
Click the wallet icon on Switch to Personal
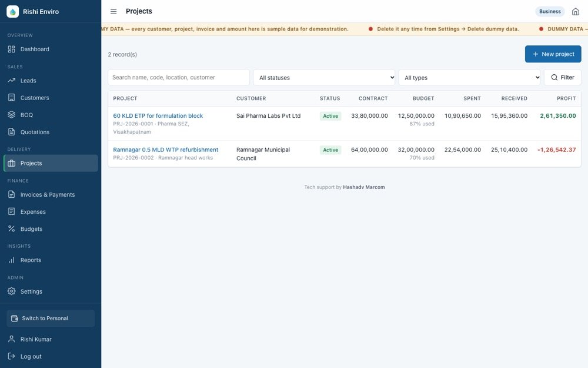(14, 319)
